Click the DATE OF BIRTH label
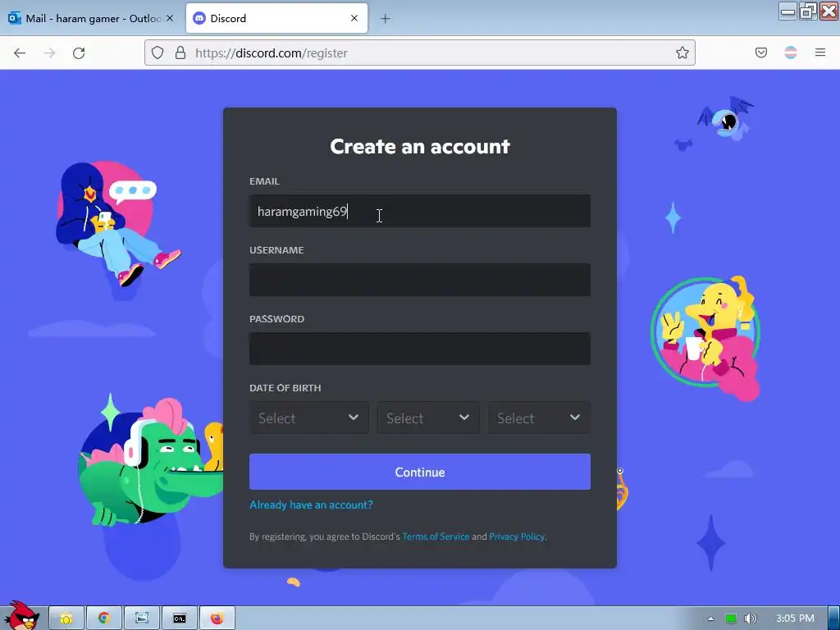840x630 pixels. coord(285,388)
